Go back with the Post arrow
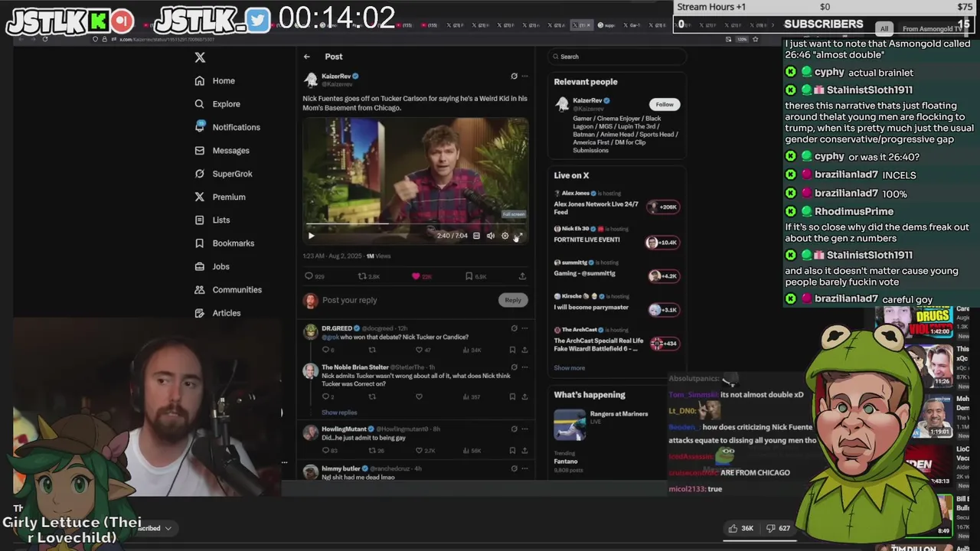This screenshot has height=551, width=980. [x=307, y=57]
